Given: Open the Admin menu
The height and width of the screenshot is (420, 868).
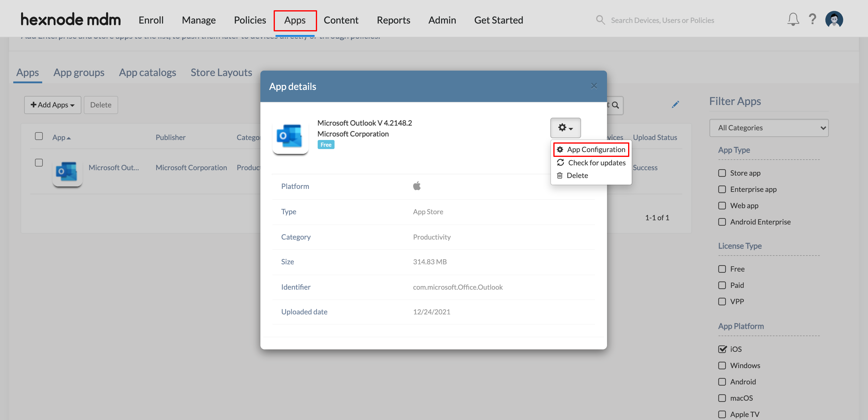Looking at the screenshot, I should pyautogui.click(x=442, y=20).
